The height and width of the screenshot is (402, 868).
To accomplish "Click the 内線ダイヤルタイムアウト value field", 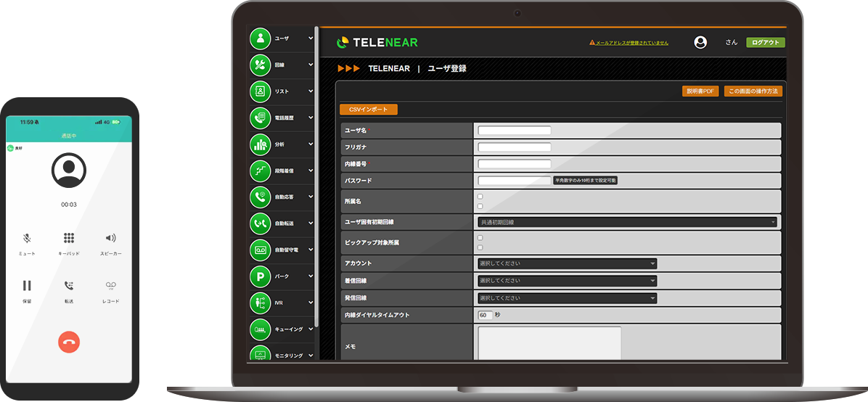I will click(485, 315).
